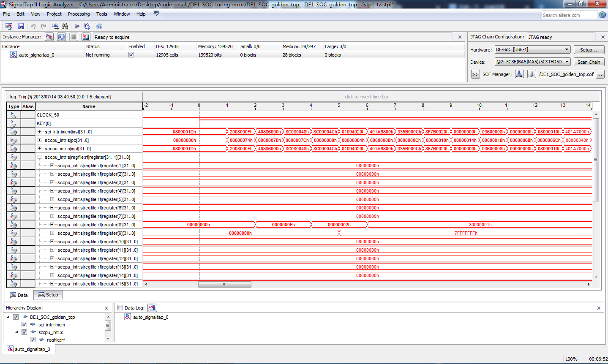
Task: Click the Redo arrow in the toolbar
Action: [x=43, y=26]
